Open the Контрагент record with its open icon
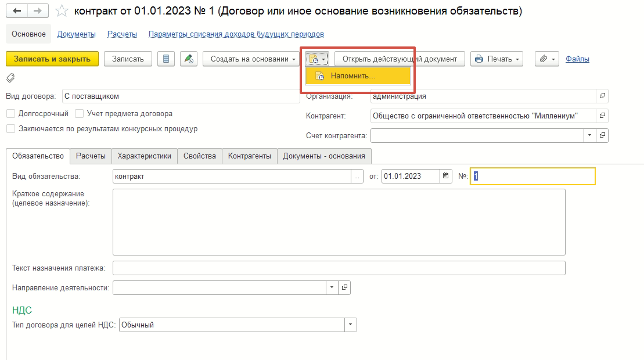 602,116
